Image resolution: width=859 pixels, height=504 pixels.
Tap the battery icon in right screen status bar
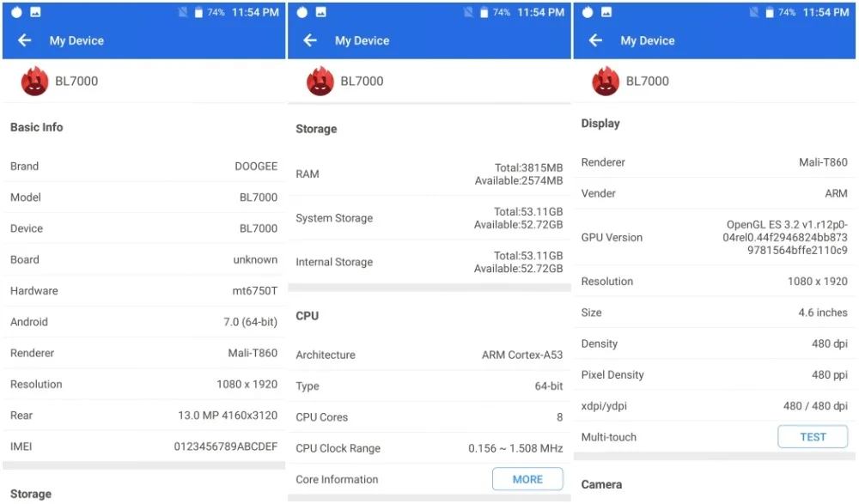coord(769,12)
